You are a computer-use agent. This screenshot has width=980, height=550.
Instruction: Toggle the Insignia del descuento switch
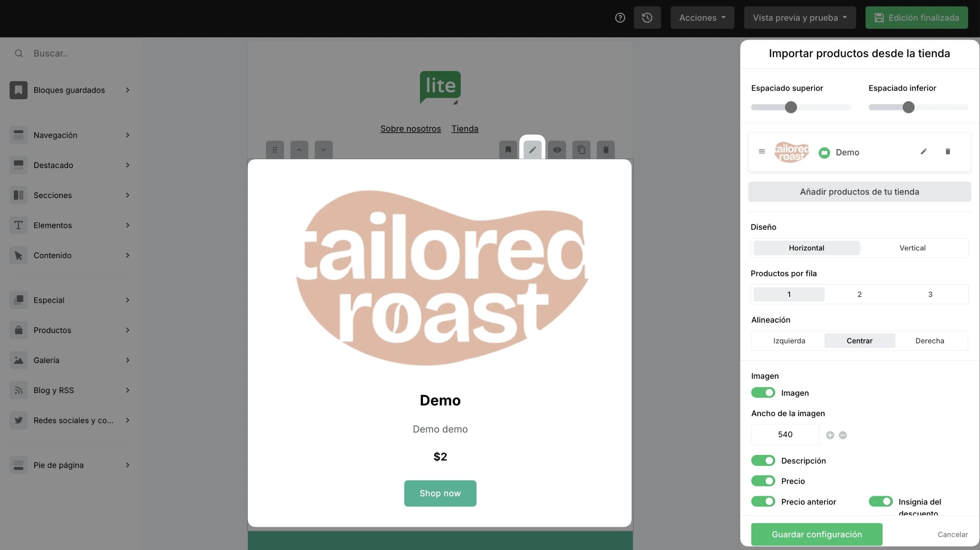pos(881,502)
